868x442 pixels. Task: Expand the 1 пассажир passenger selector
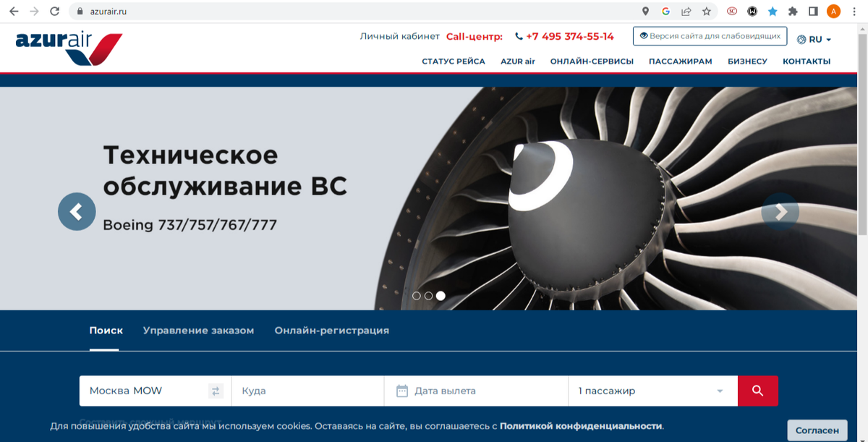(x=652, y=391)
